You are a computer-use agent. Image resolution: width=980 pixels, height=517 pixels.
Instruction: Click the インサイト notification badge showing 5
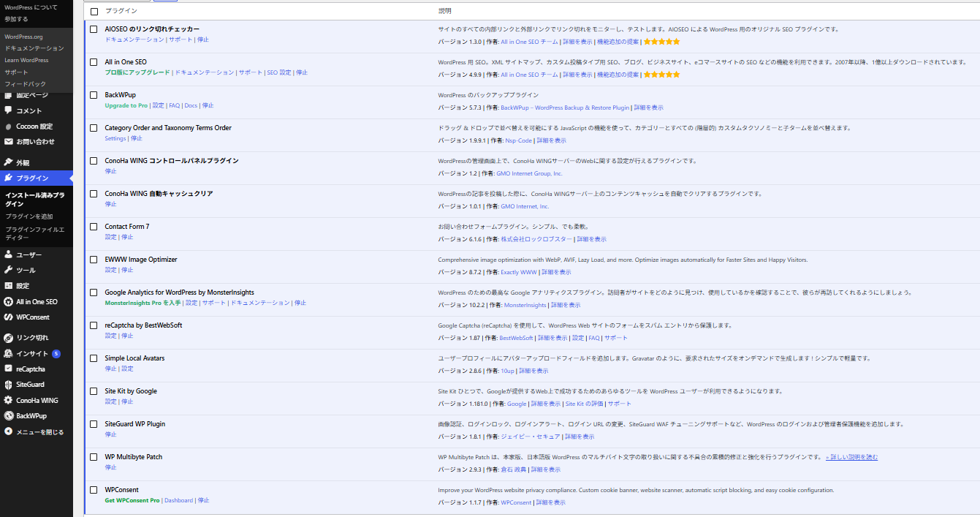pyautogui.click(x=56, y=353)
